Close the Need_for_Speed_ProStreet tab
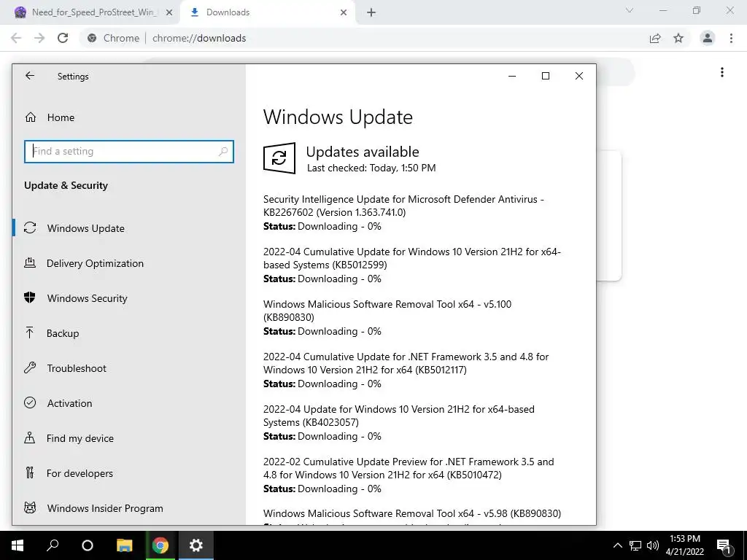The height and width of the screenshot is (560, 747). (169, 13)
